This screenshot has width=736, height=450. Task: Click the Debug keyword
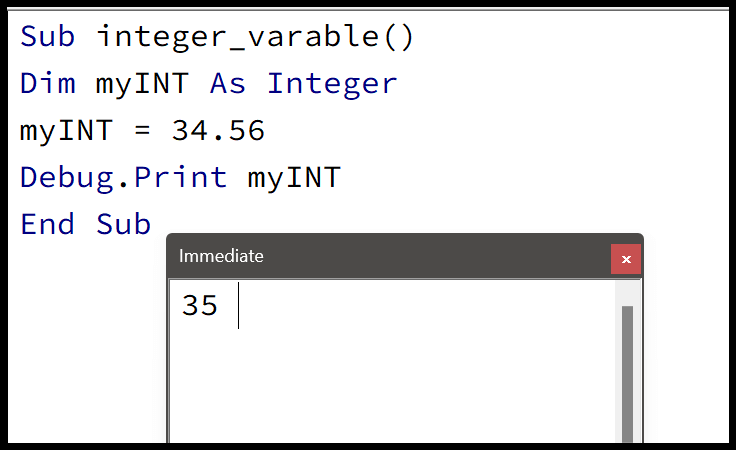click(67, 178)
